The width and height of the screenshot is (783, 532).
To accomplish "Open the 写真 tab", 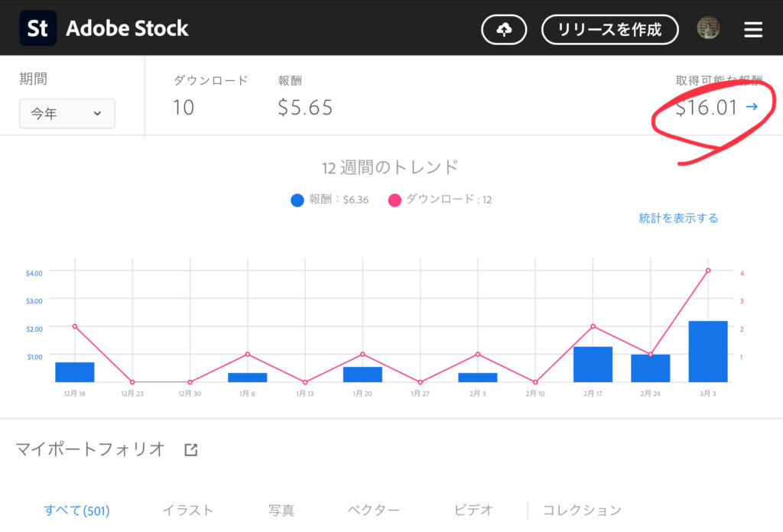I will click(281, 510).
